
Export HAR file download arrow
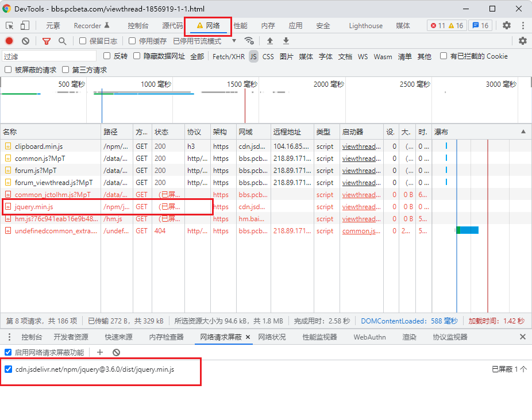[x=286, y=41]
